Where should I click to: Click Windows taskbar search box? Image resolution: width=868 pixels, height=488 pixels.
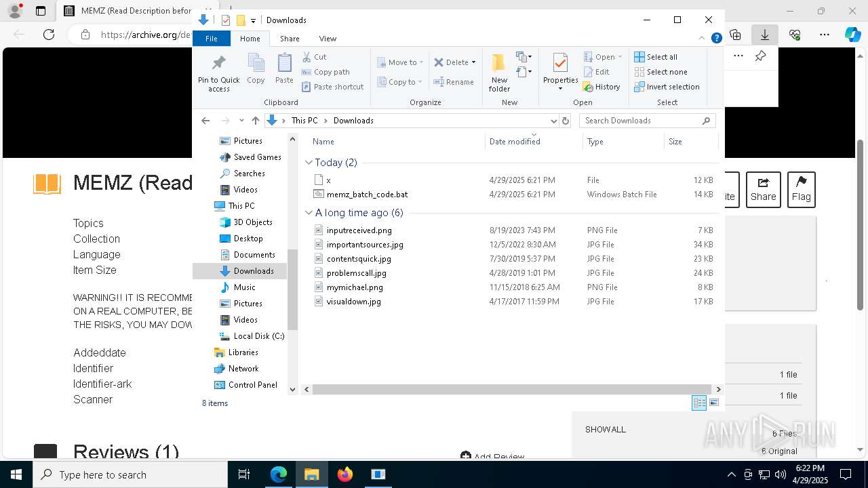[x=130, y=474]
